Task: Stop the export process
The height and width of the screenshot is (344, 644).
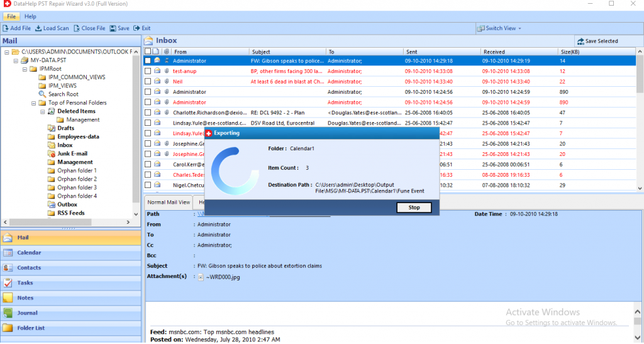Action: [414, 208]
